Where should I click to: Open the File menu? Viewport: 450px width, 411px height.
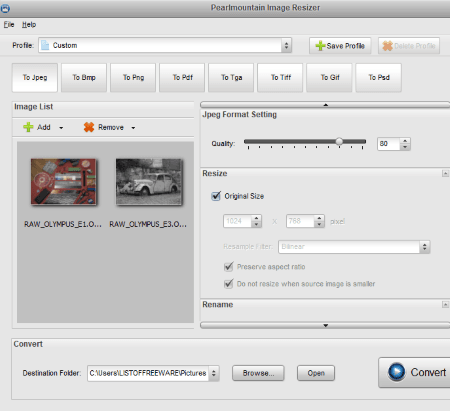[9, 25]
